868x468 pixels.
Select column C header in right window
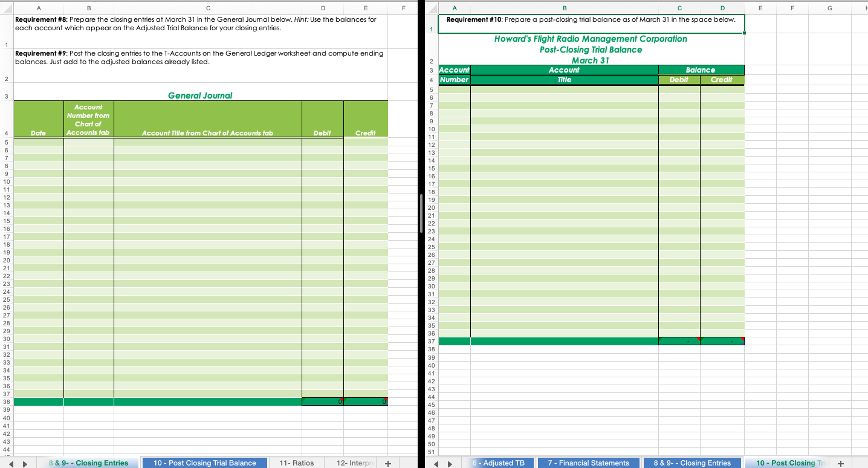click(x=679, y=8)
